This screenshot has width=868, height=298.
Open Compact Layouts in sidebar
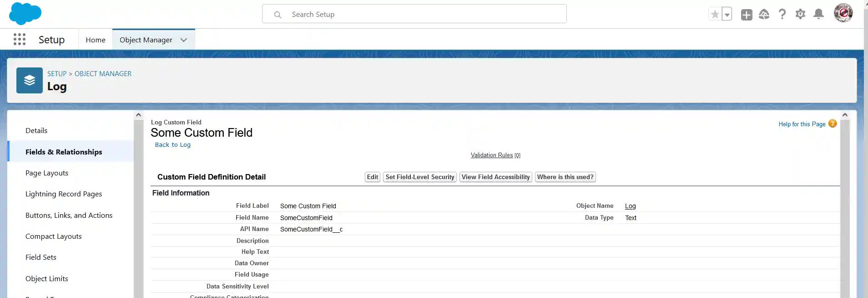pyautogui.click(x=54, y=236)
